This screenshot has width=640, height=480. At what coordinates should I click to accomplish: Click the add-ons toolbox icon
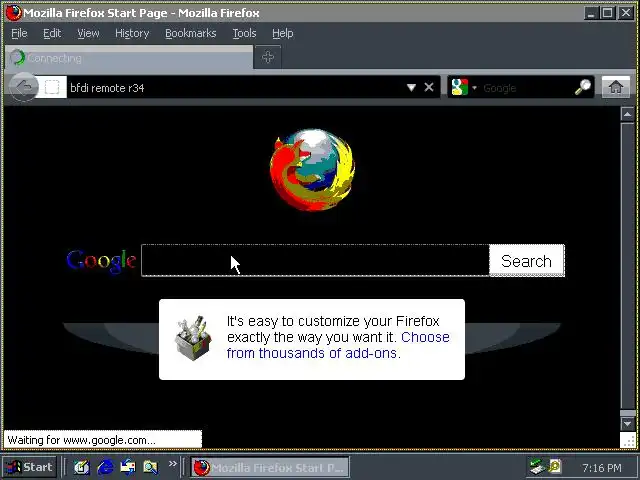[193, 338]
